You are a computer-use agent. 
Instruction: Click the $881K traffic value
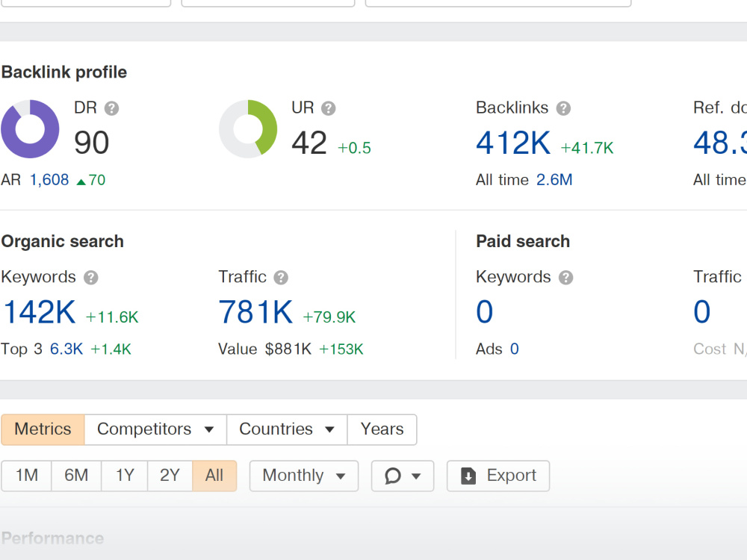click(x=288, y=349)
